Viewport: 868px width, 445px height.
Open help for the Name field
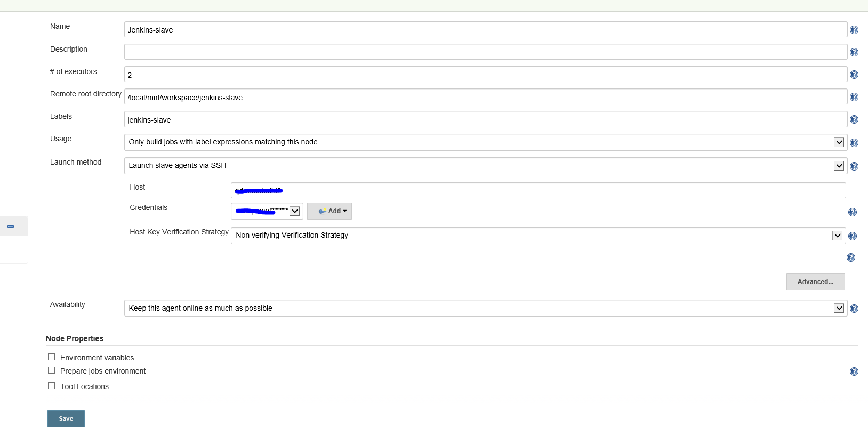point(854,30)
